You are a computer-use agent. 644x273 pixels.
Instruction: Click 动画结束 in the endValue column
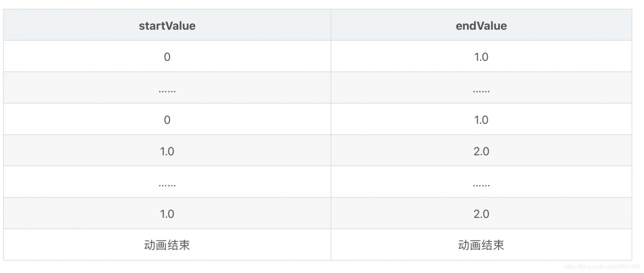tap(481, 245)
